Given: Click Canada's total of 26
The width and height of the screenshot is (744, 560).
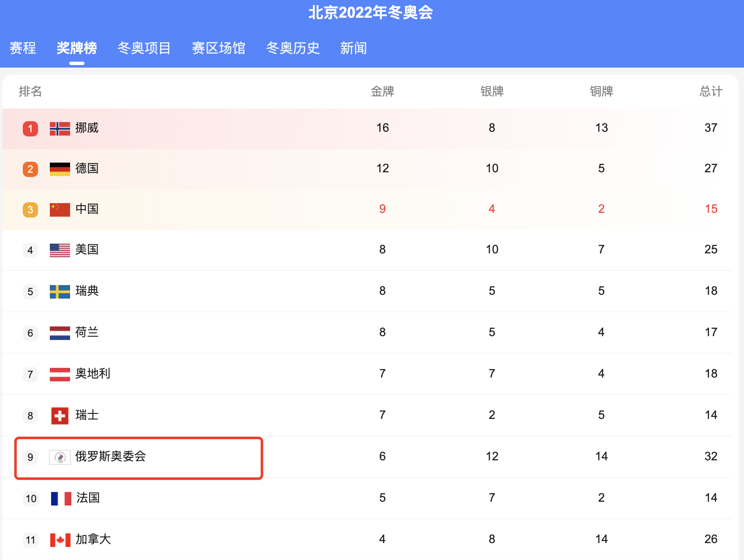Looking at the screenshot, I should click(711, 539).
